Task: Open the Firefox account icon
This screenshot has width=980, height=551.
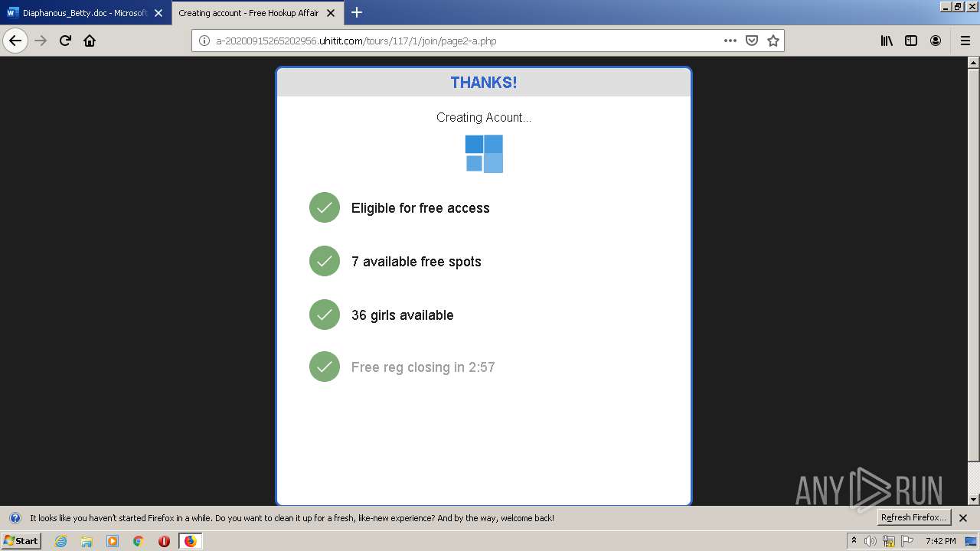Action: pos(936,41)
